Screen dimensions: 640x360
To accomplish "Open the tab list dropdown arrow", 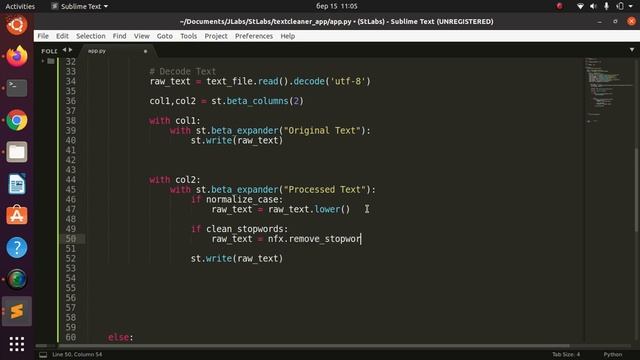I will point(632,50).
